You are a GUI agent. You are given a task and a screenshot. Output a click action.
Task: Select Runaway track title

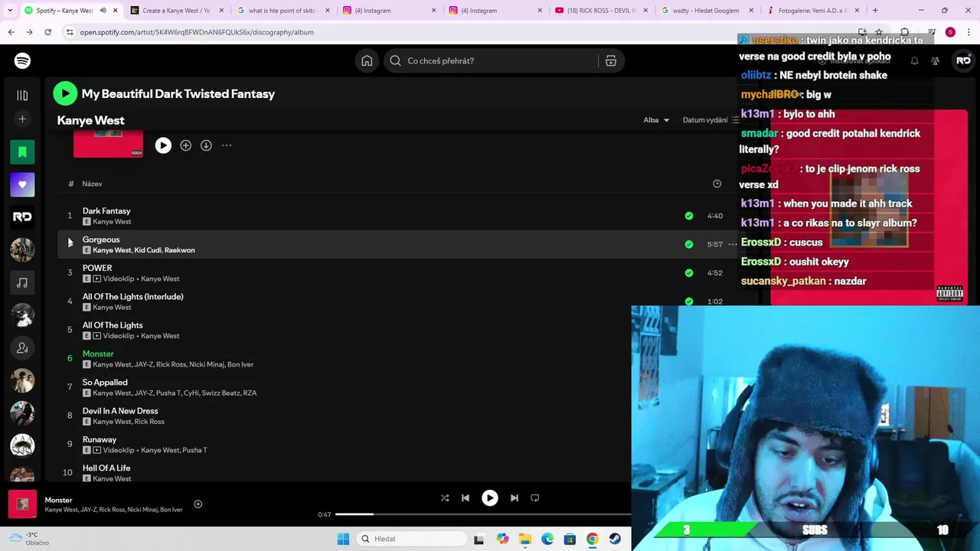pyautogui.click(x=100, y=439)
